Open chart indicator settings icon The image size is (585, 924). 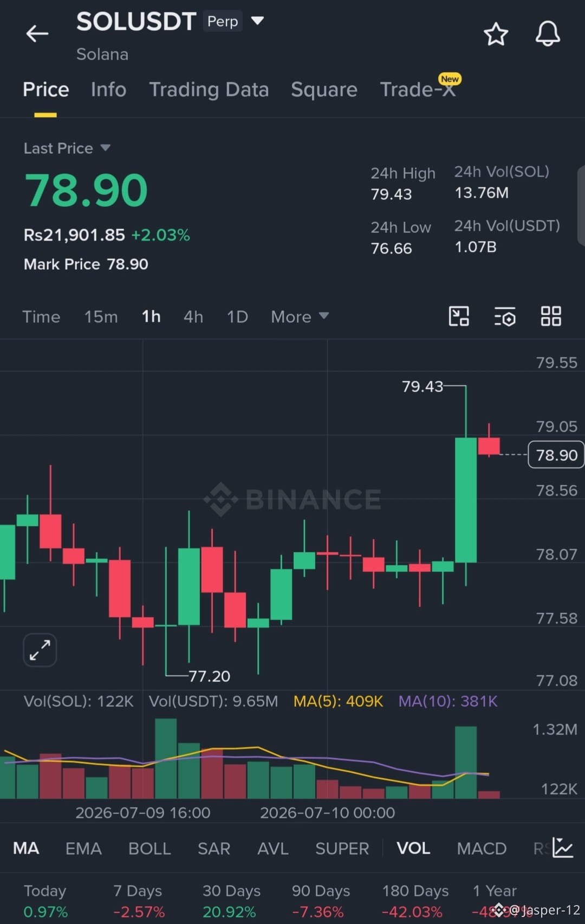pos(505,316)
